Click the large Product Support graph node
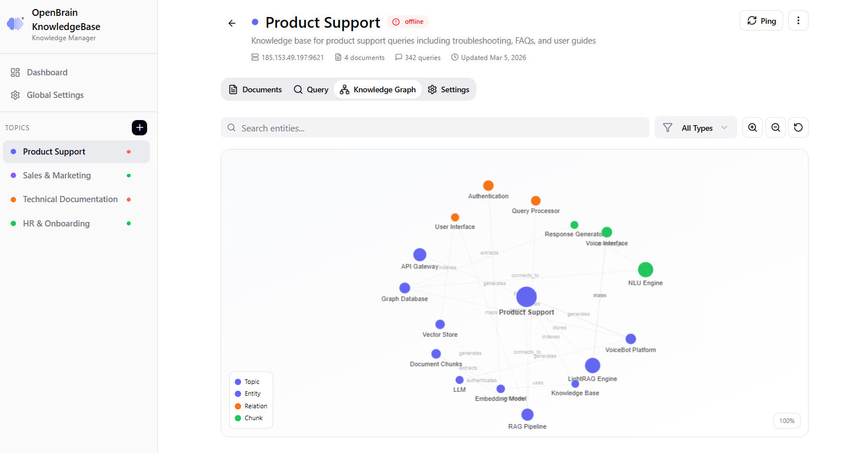The height and width of the screenshot is (453, 868). point(526,297)
